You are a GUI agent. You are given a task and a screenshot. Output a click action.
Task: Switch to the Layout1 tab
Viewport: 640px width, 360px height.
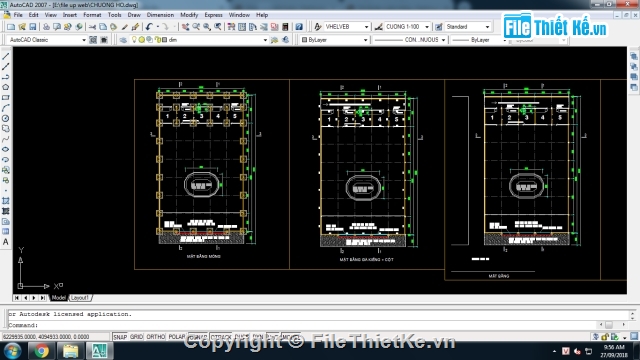[80, 298]
